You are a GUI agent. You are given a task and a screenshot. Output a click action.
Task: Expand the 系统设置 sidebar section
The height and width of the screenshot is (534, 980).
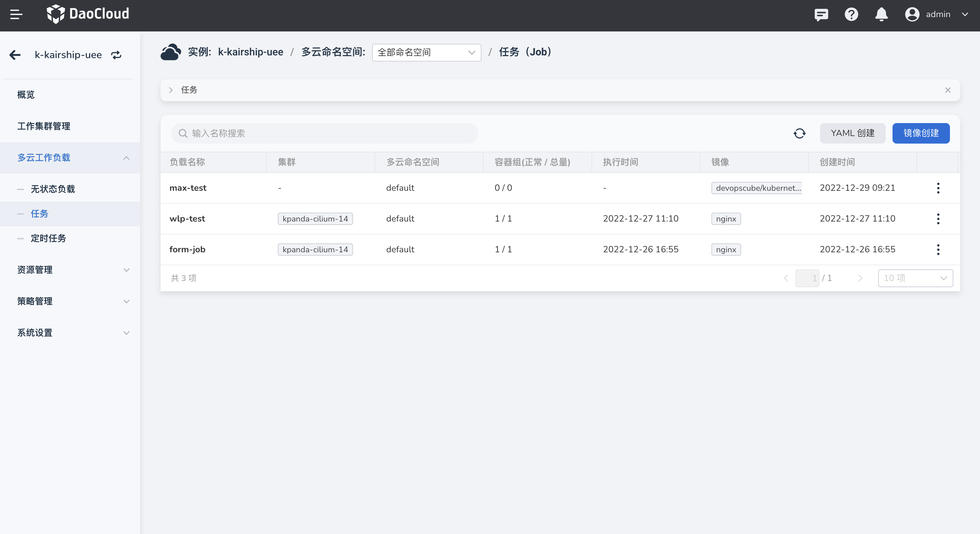coord(126,333)
